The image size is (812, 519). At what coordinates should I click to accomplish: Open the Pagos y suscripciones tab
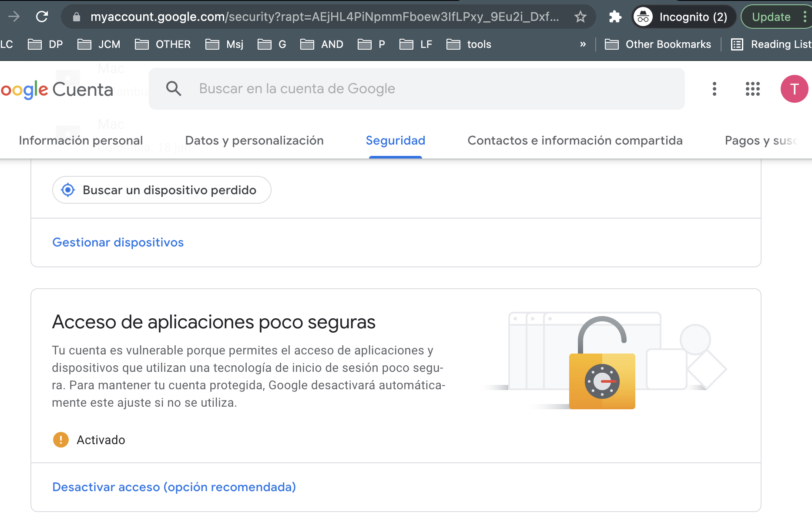761,141
